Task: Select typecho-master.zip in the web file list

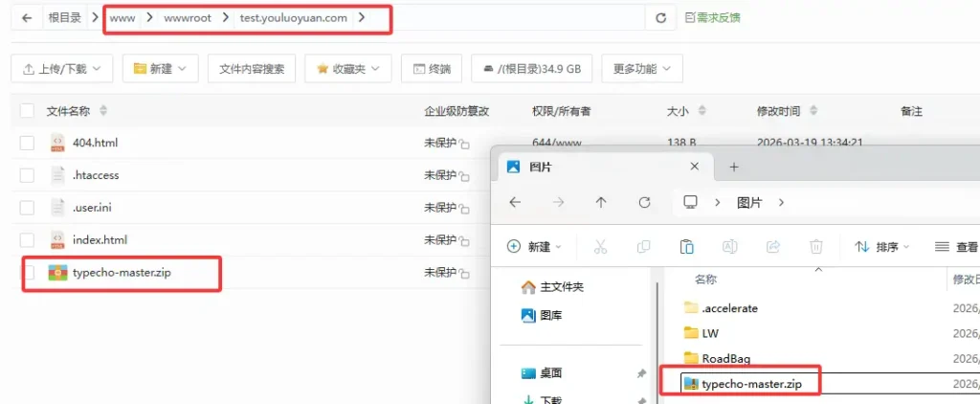Action: [122, 273]
